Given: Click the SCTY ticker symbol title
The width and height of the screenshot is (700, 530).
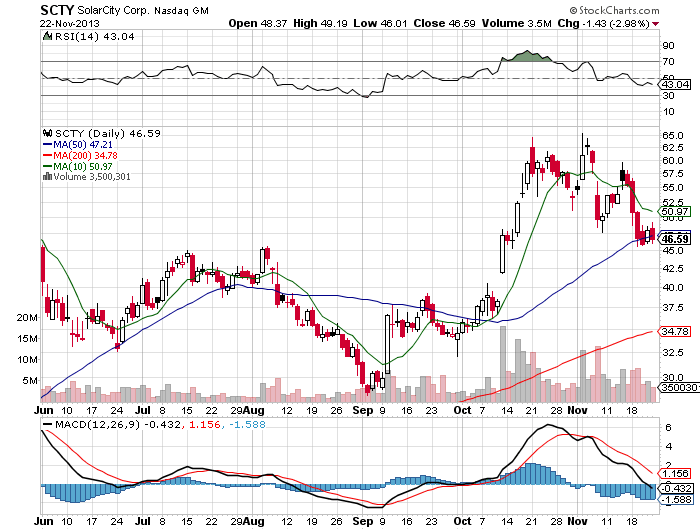Looking at the screenshot, I should point(56,10).
